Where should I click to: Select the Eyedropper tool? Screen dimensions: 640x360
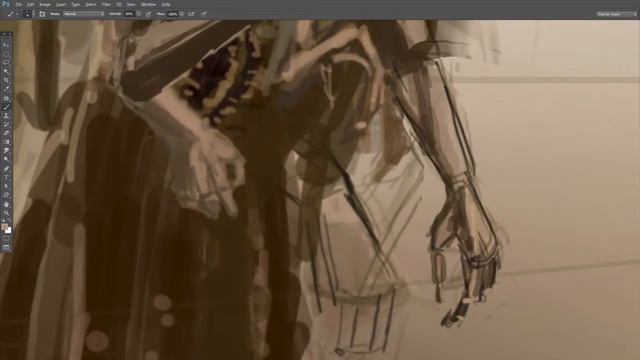point(6,89)
